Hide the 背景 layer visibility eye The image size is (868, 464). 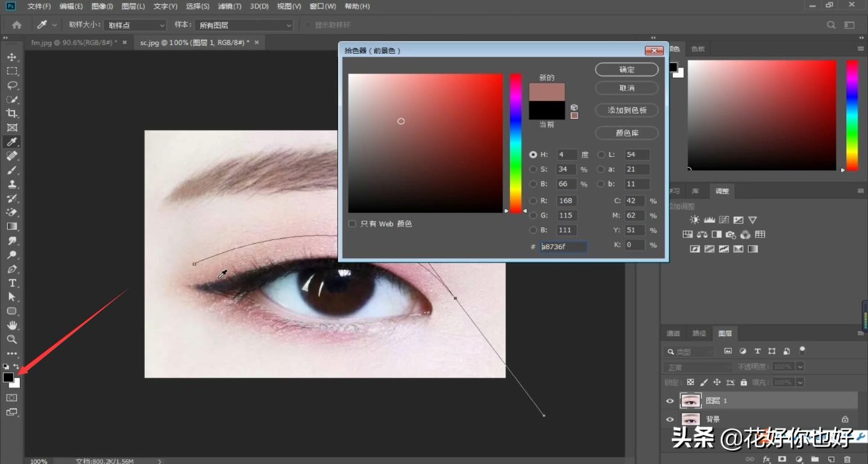pyautogui.click(x=670, y=419)
